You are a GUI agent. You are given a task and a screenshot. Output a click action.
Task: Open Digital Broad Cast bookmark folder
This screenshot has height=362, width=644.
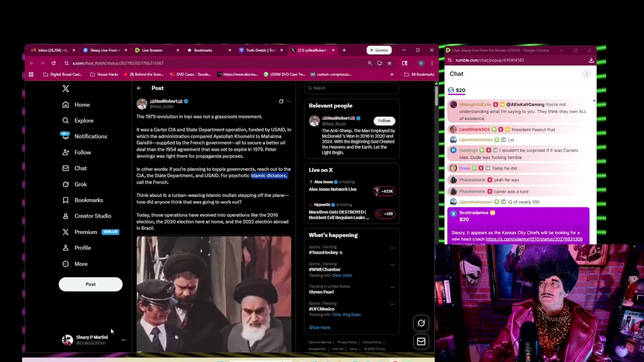coord(62,74)
